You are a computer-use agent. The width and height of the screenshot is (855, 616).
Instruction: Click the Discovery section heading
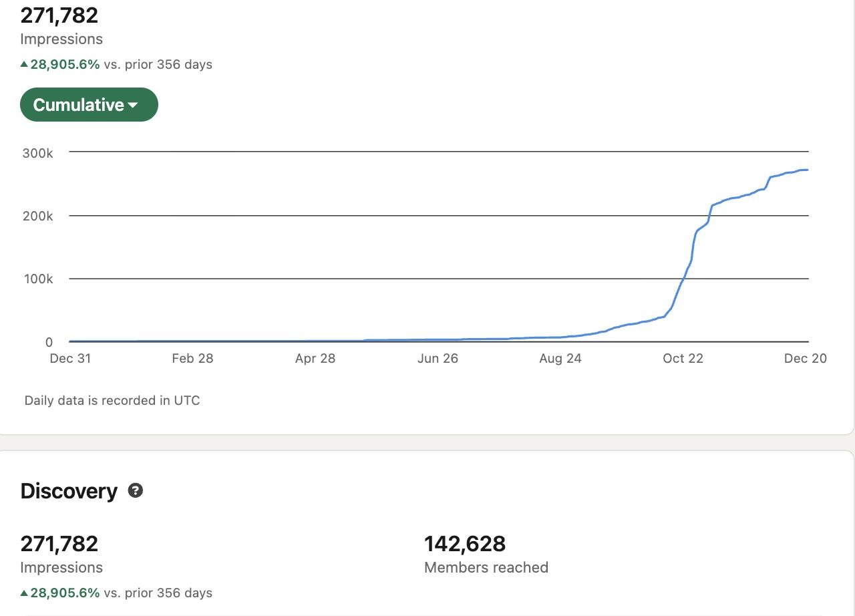[69, 491]
